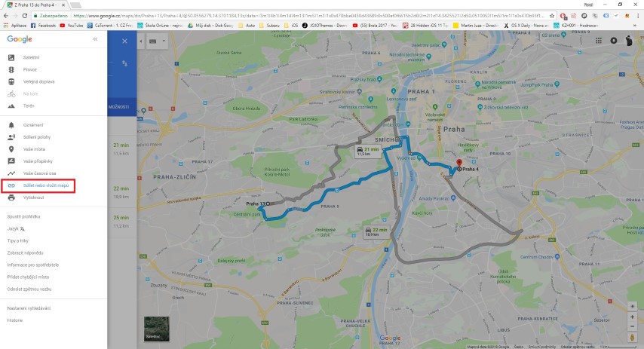Open the CzTorrent bookmark
The height and width of the screenshot is (349, 644).
[109, 26]
